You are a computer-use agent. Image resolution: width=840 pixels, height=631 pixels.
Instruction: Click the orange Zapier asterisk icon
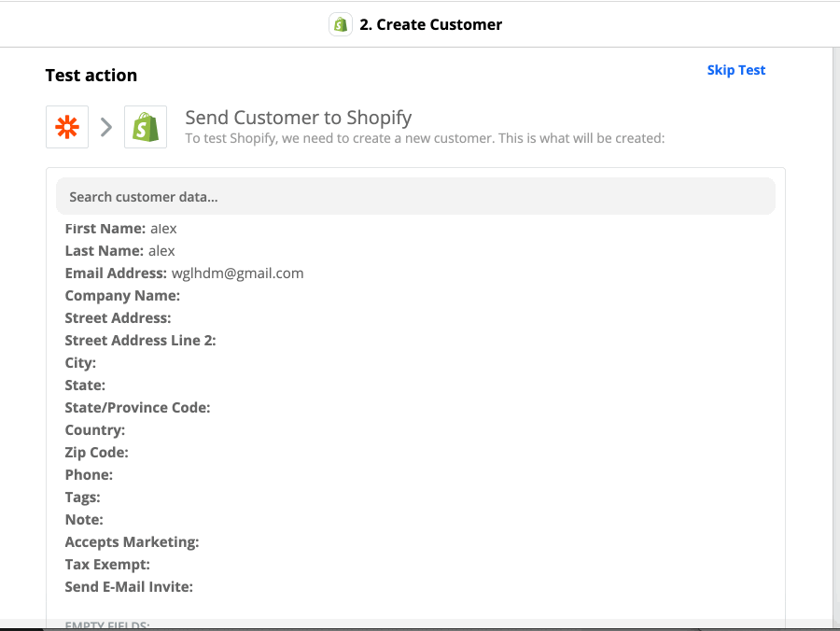[x=67, y=127]
